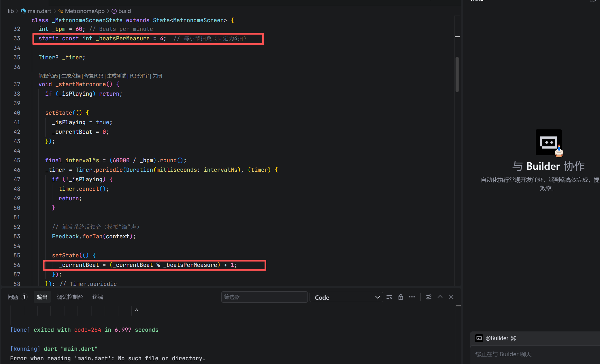Click the 修复代码 code lens link
The height and width of the screenshot is (364, 600).
pyautogui.click(x=94, y=76)
